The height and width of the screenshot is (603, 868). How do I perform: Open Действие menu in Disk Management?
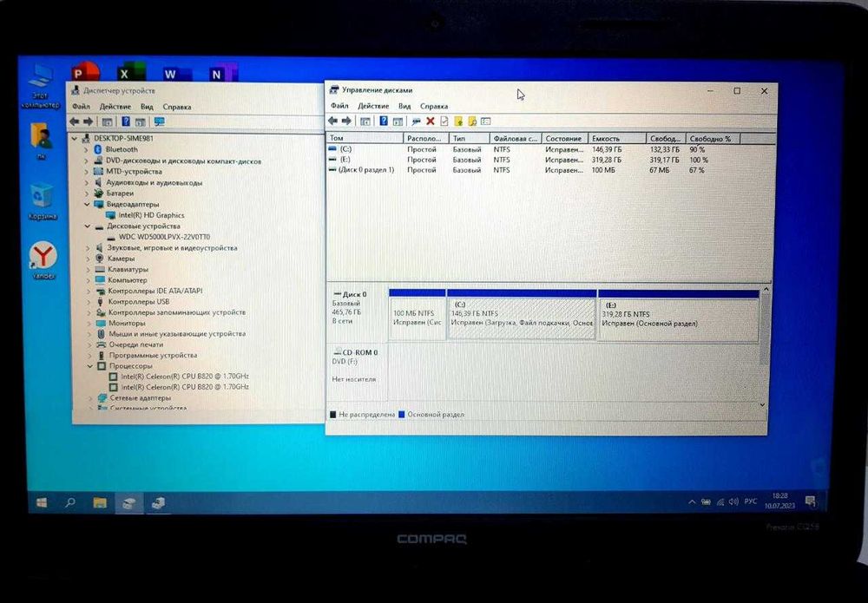coord(373,106)
